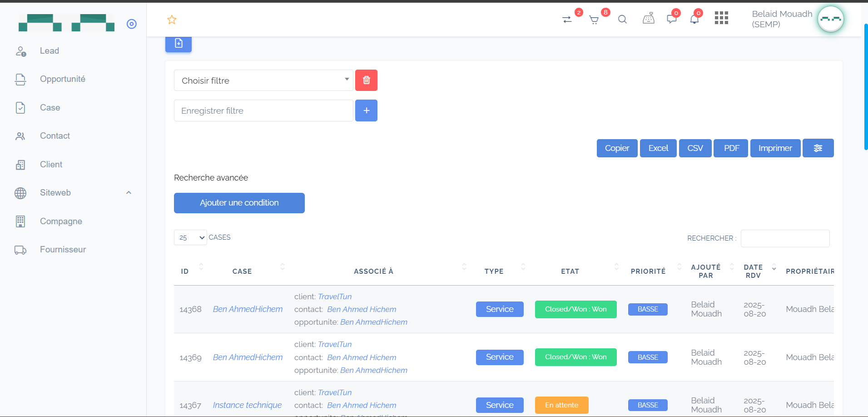Click the search magnifier icon in header
The width and height of the screenshot is (868, 417).
[622, 20]
